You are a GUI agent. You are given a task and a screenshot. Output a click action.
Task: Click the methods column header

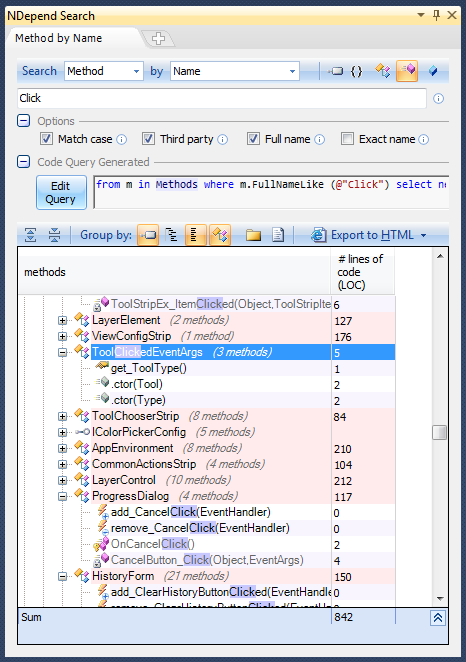pos(174,272)
